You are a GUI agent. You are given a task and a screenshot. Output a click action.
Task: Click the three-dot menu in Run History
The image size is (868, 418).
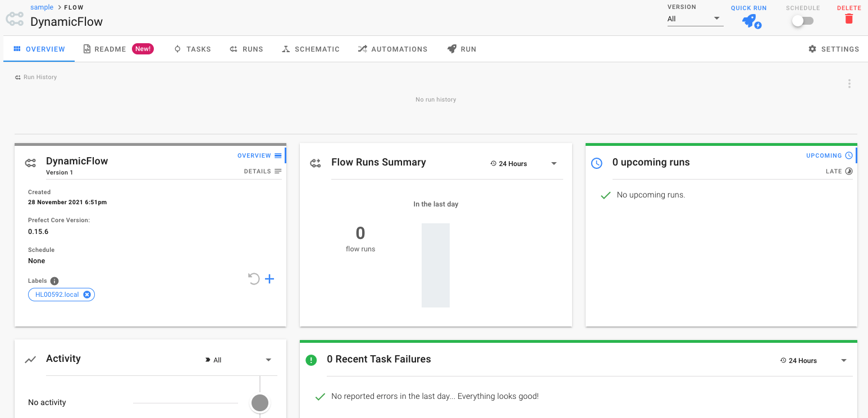(x=849, y=84)
